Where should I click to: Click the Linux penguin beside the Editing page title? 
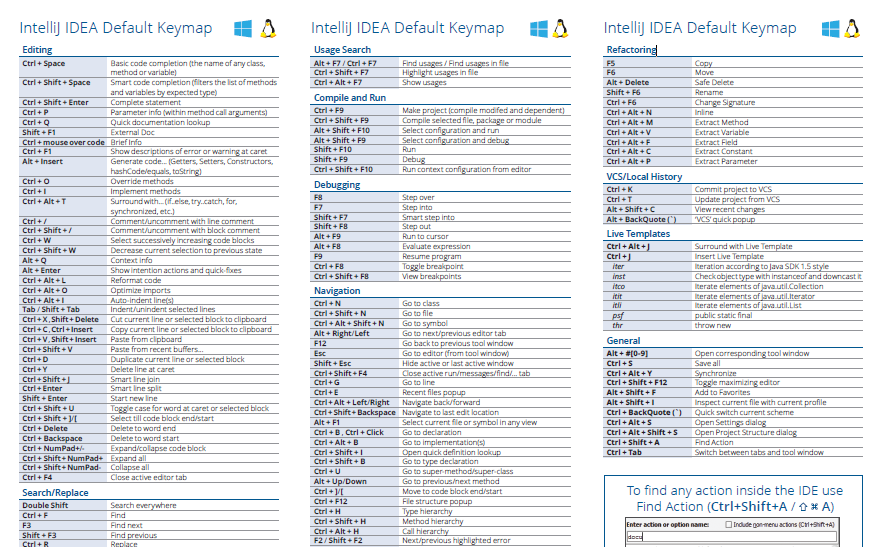[269, 28]
